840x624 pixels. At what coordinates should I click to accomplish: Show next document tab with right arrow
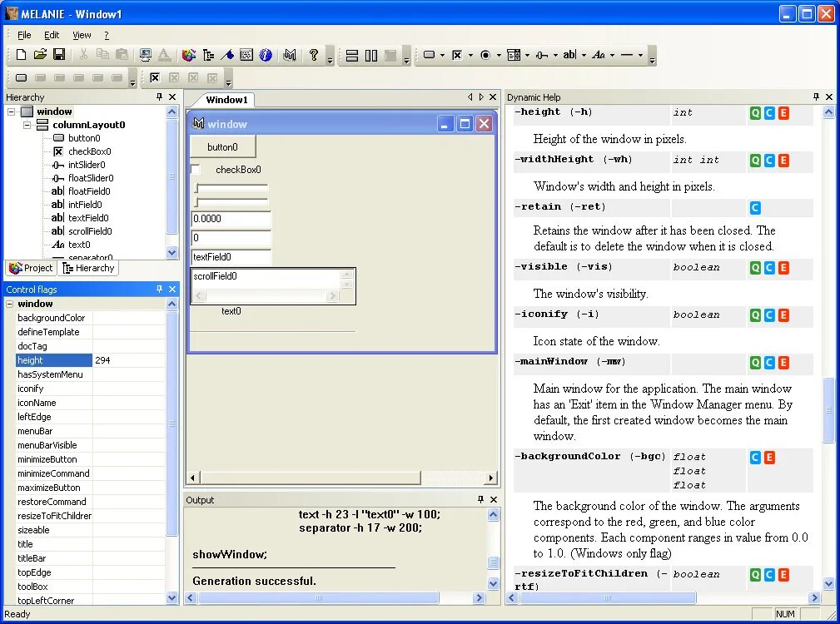click(x=481, y=97)
